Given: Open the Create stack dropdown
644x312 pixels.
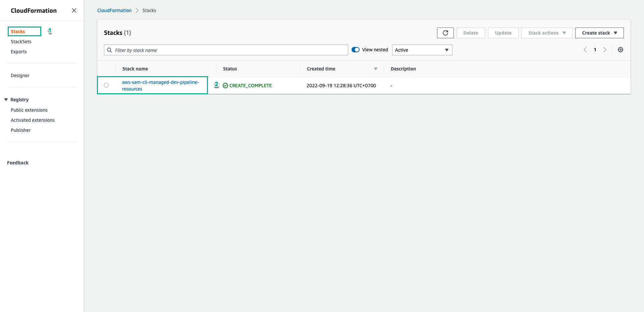Looking at the screenshot, I should pyautogui.click(x=599, y=33).
